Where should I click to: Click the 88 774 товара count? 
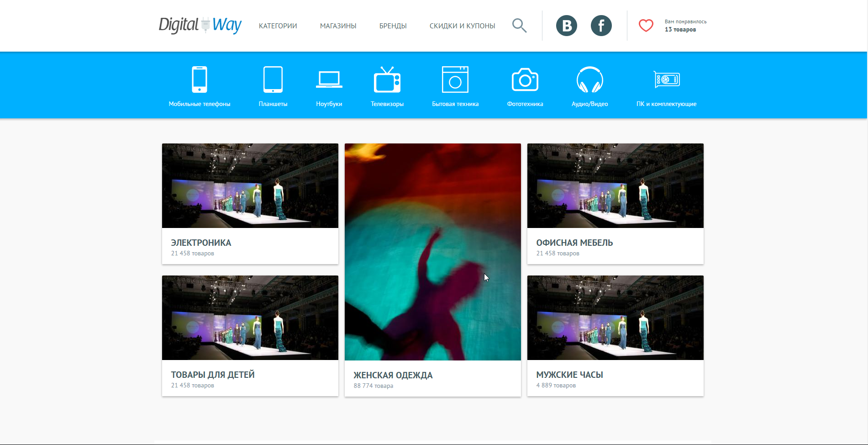point(374,386)
